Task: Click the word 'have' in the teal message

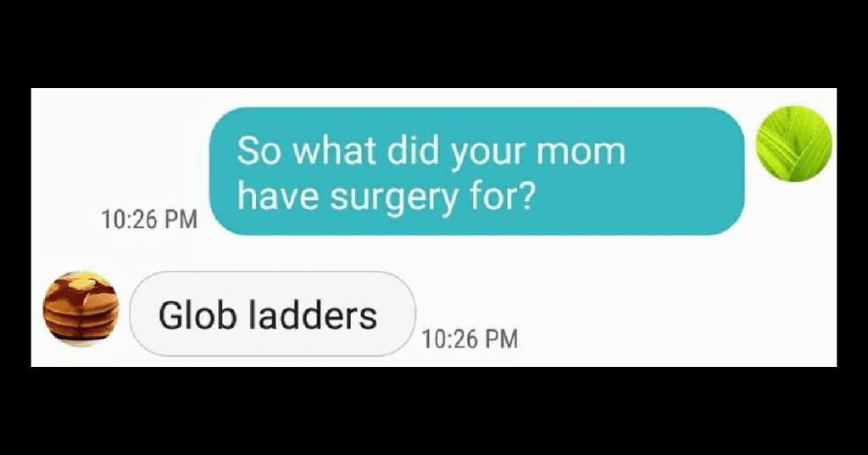Action: click(278, 196)
